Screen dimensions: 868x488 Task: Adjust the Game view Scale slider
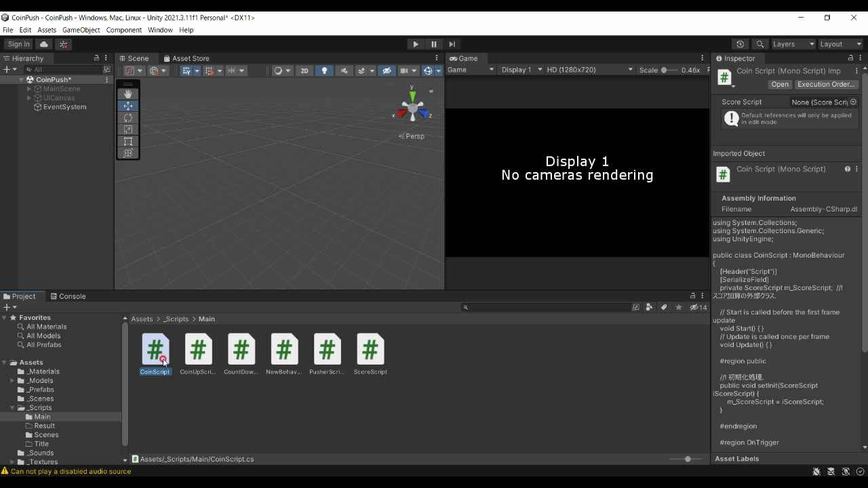coord(669,70)
